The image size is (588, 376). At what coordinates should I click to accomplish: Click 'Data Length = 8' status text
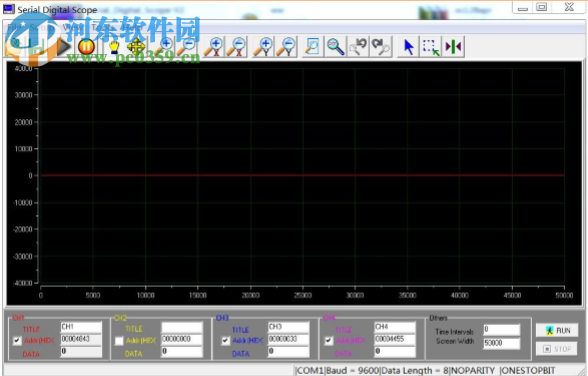pyautogui.click(x=415, y=371)
